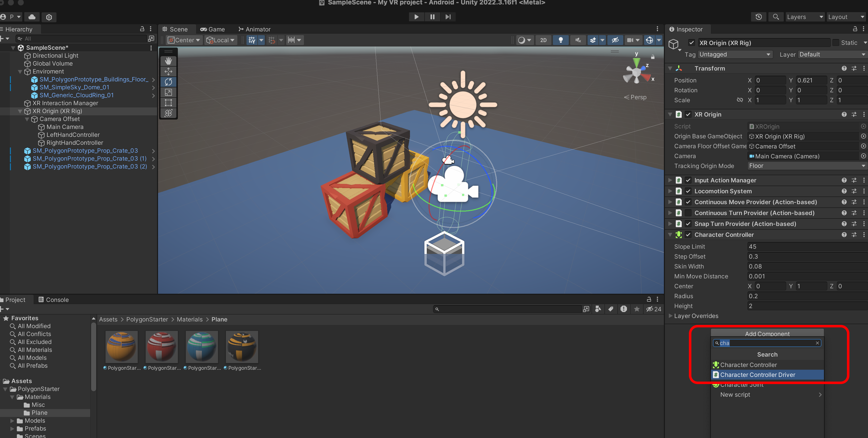Open the Console tab
The height and width of the screenshot is (438, 868).
click(x=54, y=300)
